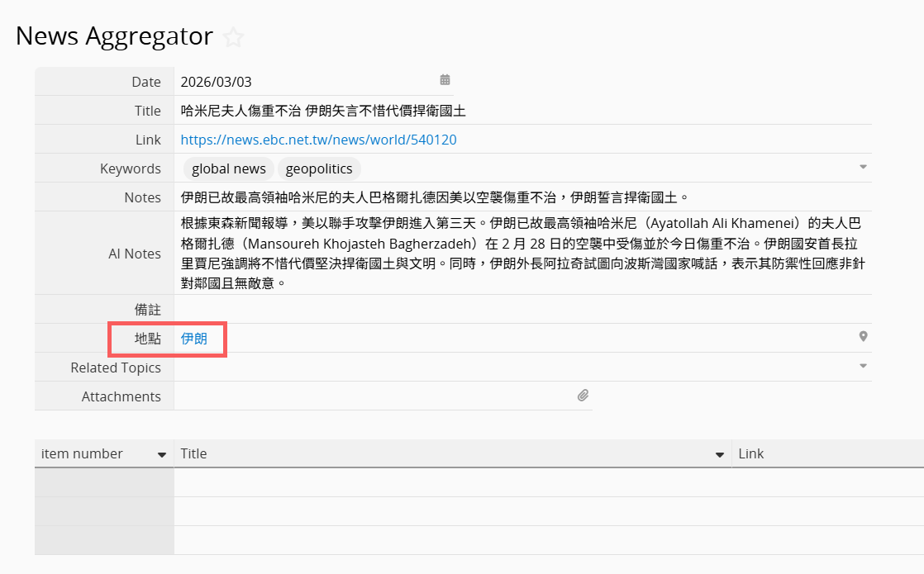Click the empty 備註 field

coord(521,309)
